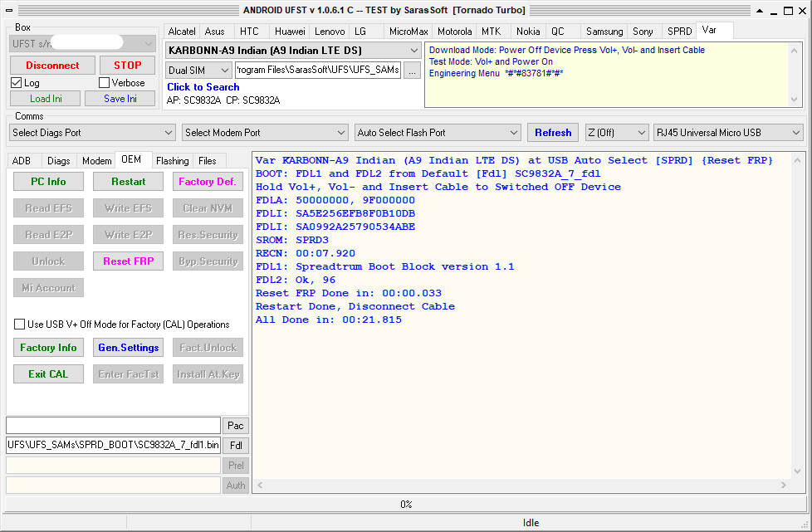
Task: Expand the KARBONN-A9 Indian model dropdown
Action: [293, 51]
